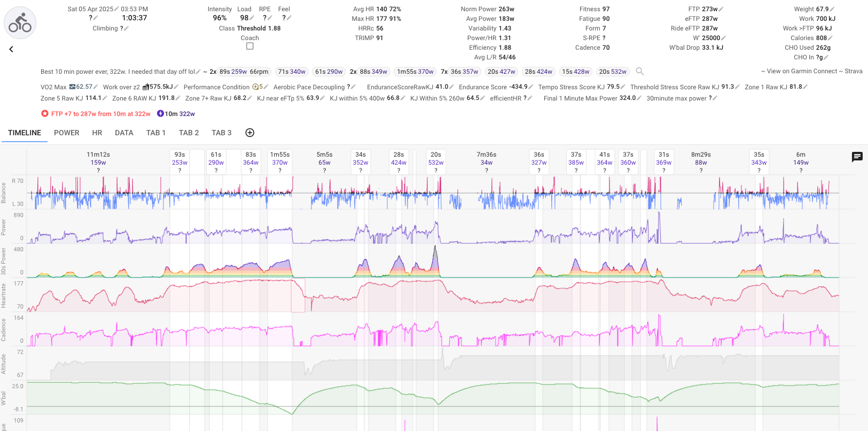Edit the Weight 67.9 pencil icon

click(x=832, y=9)
